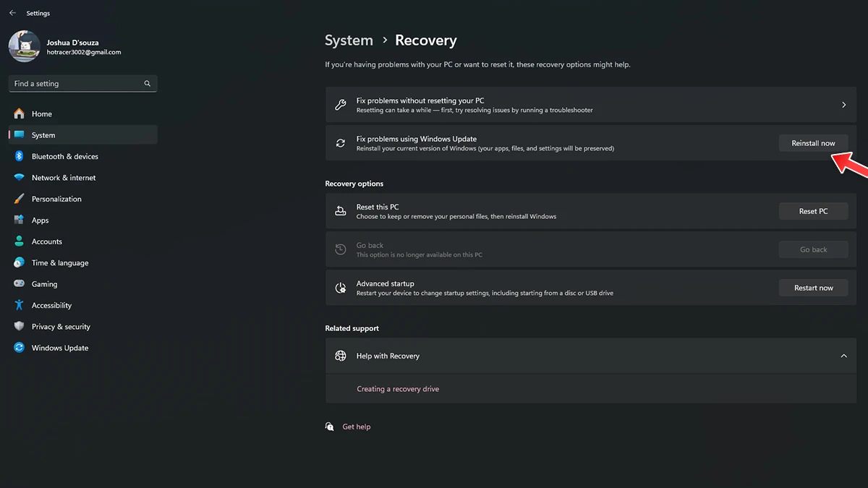Click the wrench troubleshooter icon

[341, 105]
